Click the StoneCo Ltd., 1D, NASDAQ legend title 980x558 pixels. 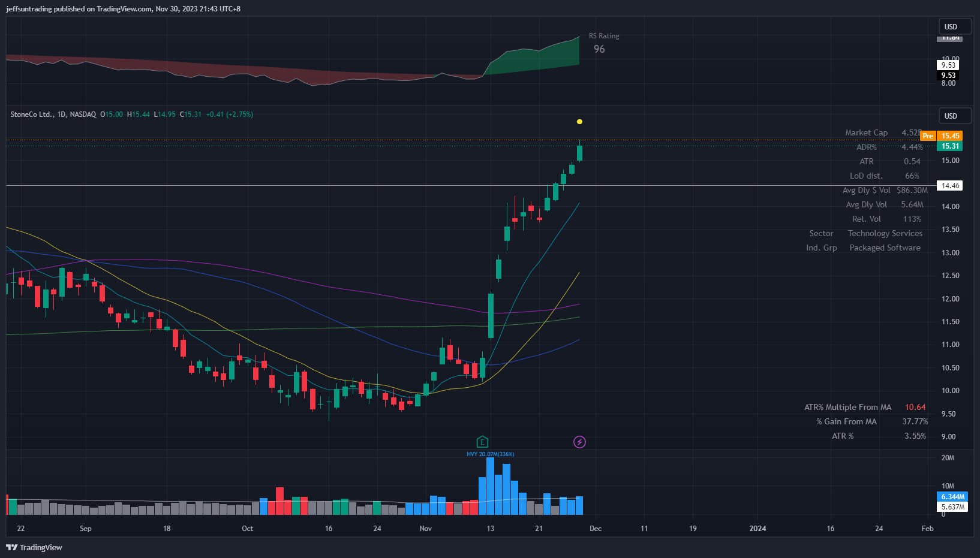[x=53, y=114]
